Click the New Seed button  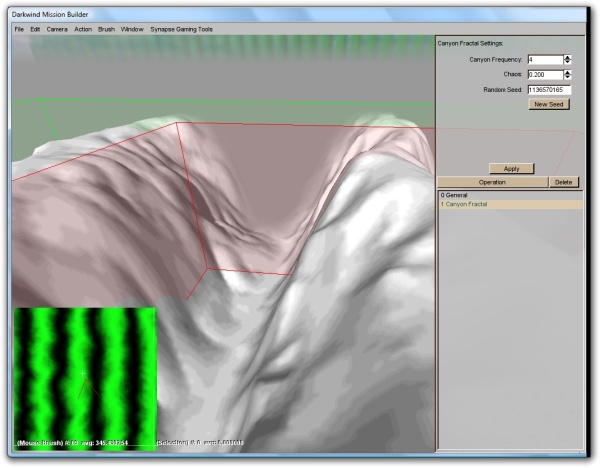point(549,104)
